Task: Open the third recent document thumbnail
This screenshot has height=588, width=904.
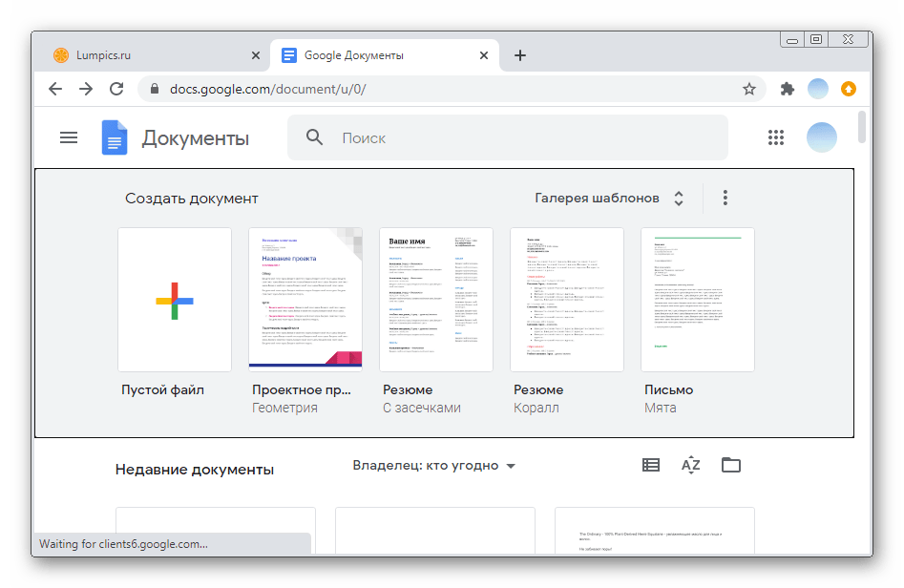Action: point(654,531)
